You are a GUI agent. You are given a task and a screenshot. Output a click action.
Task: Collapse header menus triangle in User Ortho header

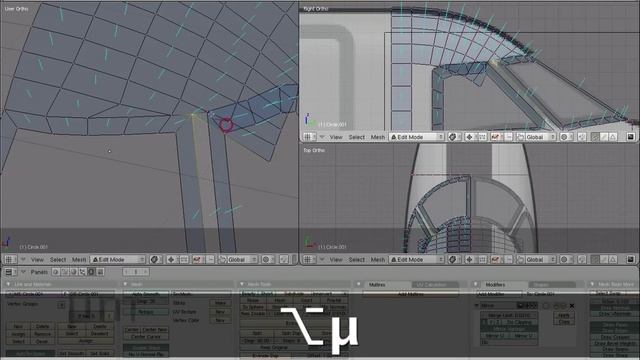[x=23, y=260]
